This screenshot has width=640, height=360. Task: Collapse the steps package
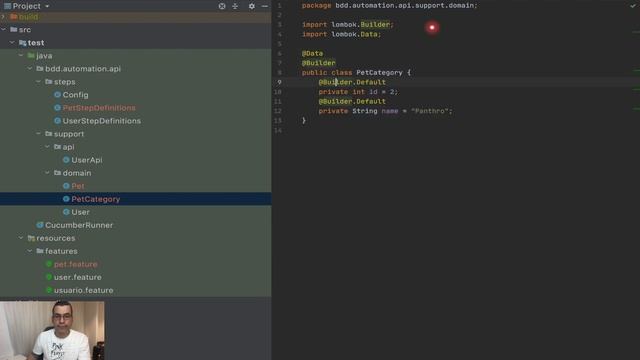click(38, 82)
